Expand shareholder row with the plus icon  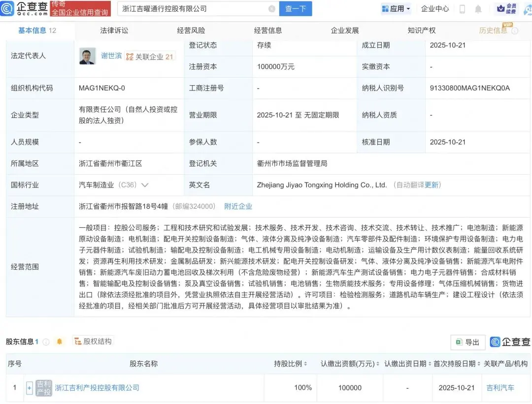[x=30, y=388]
